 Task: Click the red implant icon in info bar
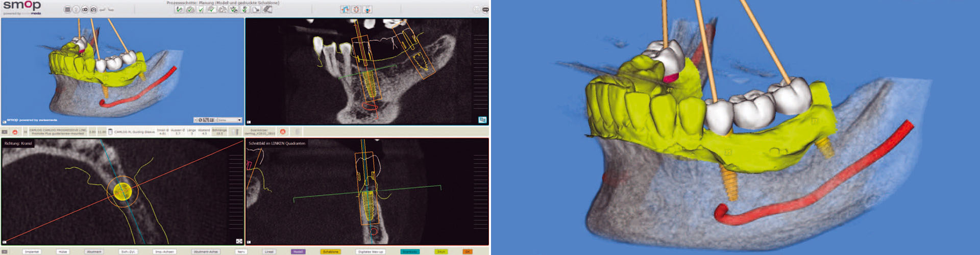[x=15, y=132]
